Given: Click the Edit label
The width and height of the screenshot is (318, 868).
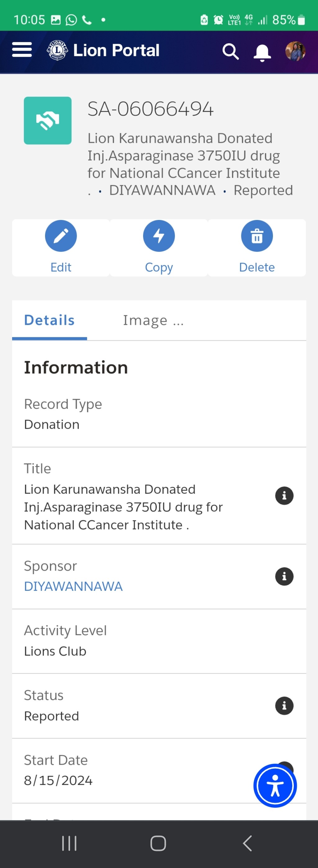Looking at the screenshot, I should point(61,267).
